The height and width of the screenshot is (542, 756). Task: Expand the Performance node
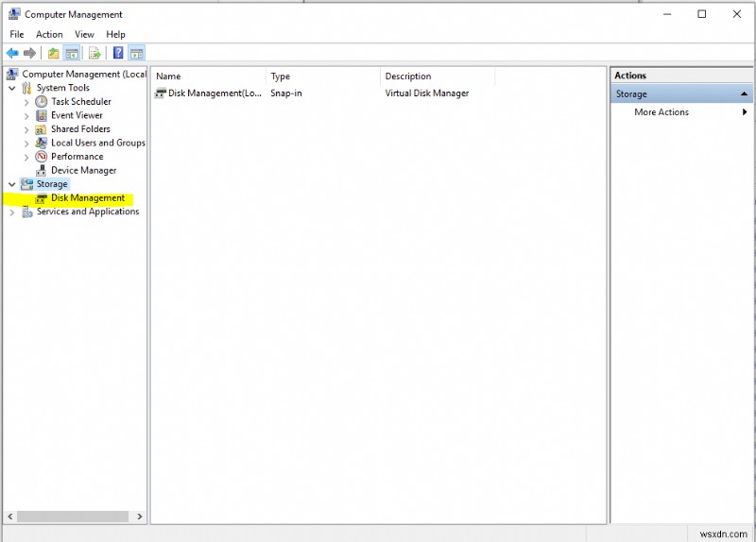(26, 157)
